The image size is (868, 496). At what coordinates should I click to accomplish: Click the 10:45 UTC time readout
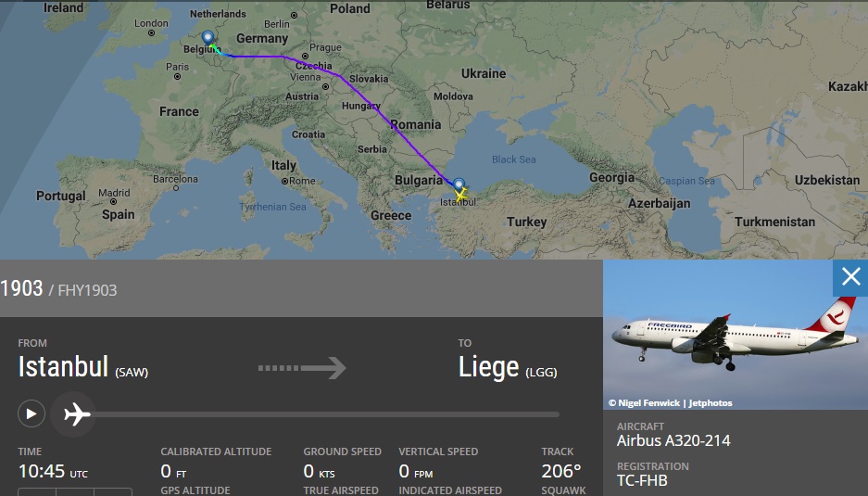tap(53, 471)
